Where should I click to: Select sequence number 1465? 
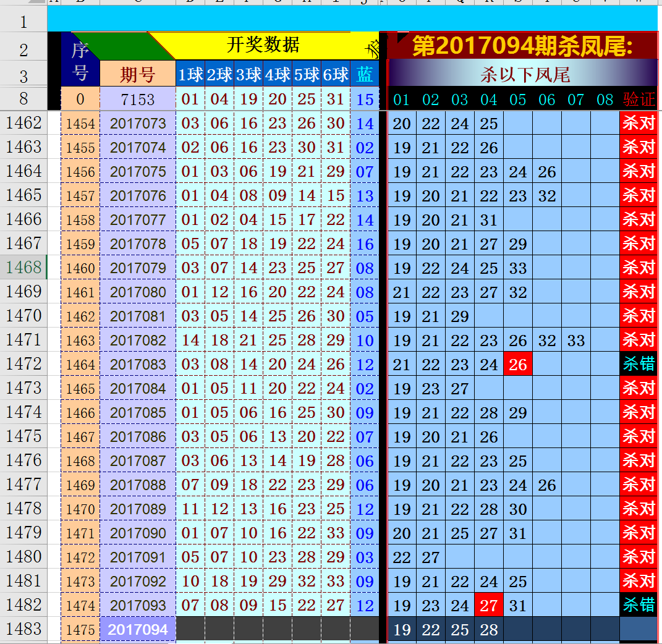tap(80, 388)
